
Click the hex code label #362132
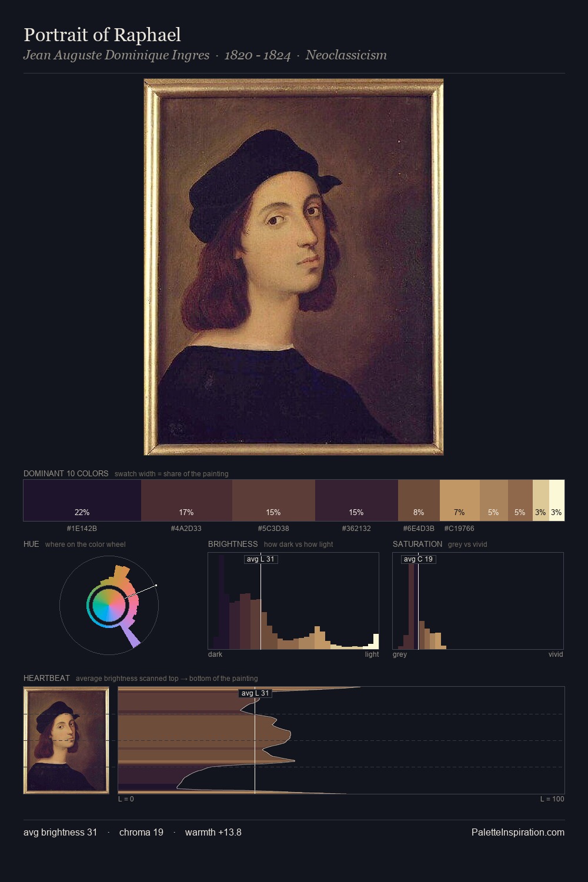click(356, 529)
